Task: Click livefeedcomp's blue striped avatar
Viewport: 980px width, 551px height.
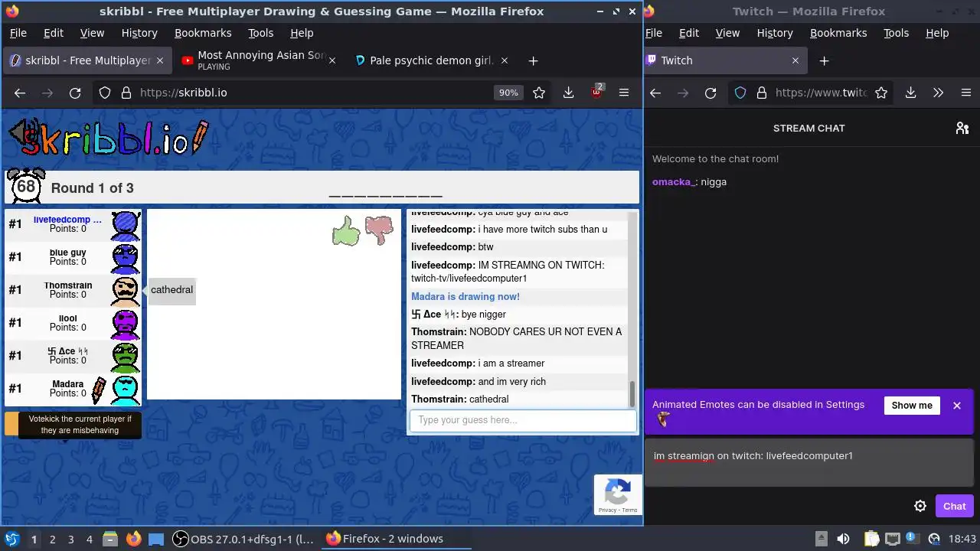Action: 126,225
